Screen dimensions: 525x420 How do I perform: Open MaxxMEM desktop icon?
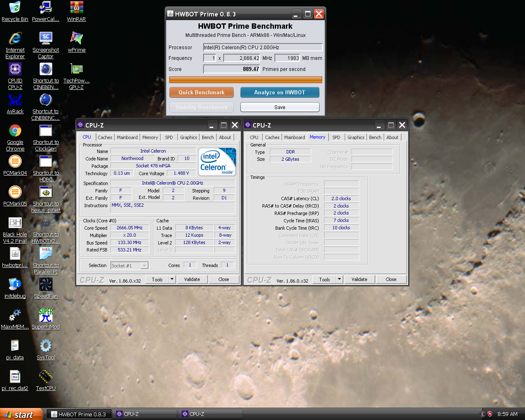(15, 319)
